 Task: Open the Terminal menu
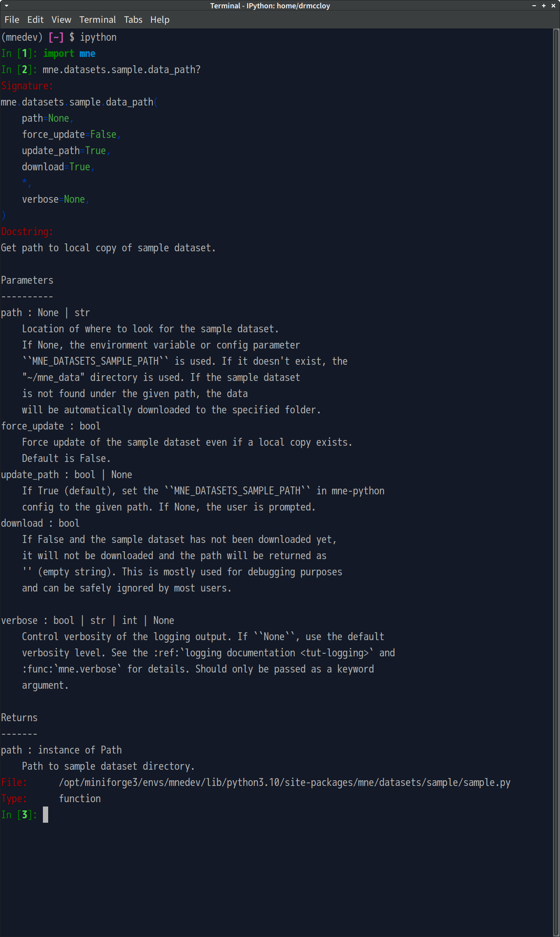click(97, 20)
